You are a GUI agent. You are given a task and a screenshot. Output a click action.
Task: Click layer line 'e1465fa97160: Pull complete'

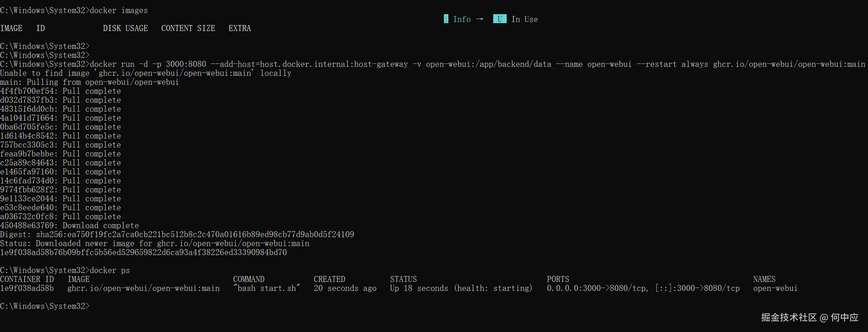point(61,172)
